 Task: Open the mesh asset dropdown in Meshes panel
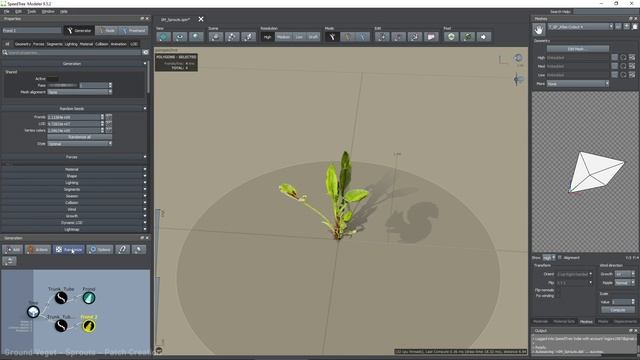pos(580,27)
